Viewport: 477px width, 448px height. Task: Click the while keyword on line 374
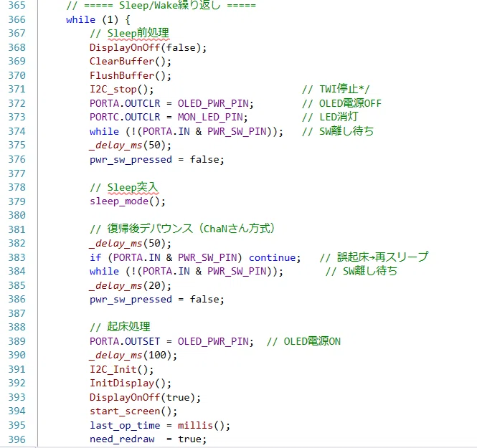click(104, 131)
